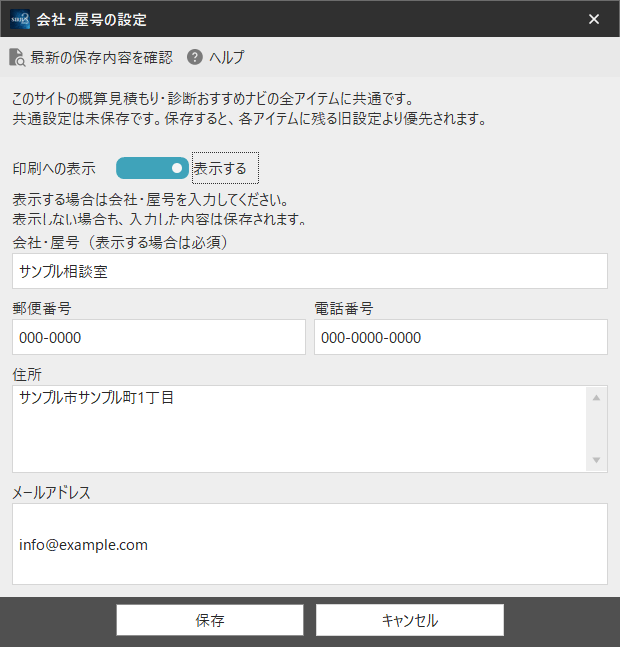Click the 郵便番号 field with 000-0000

click(159, 337)
